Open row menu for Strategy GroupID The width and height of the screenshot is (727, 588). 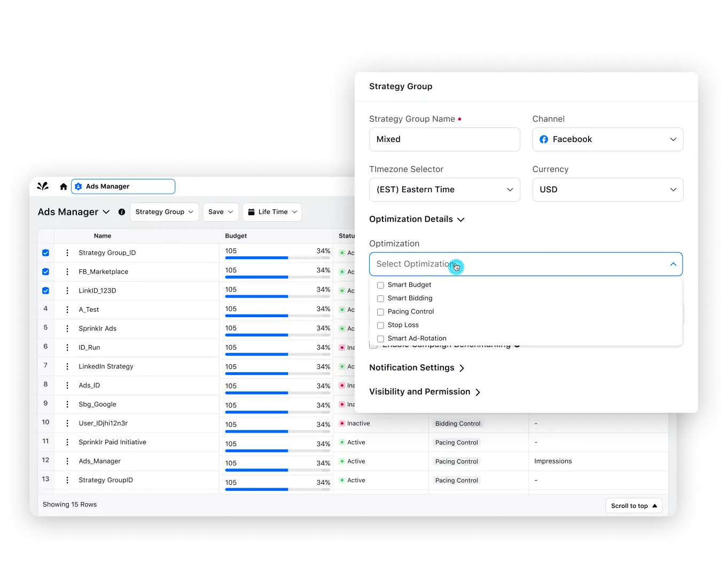pyautogui.click(x=67, y=480)
